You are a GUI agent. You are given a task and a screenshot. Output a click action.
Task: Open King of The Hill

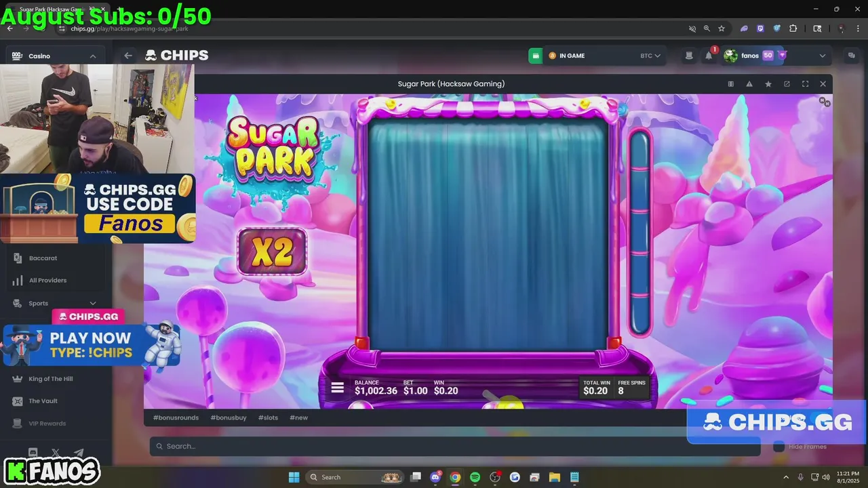tap(51, 379)
